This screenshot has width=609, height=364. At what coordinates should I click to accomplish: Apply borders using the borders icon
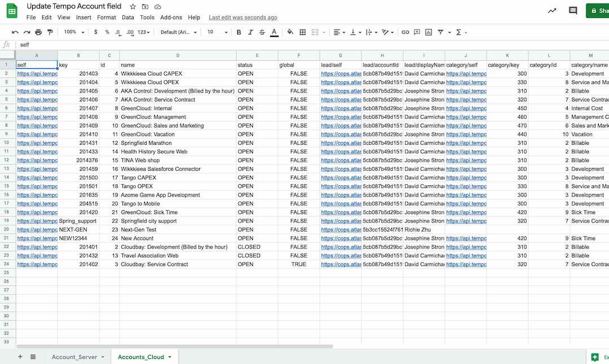click(x=302, y=32)
